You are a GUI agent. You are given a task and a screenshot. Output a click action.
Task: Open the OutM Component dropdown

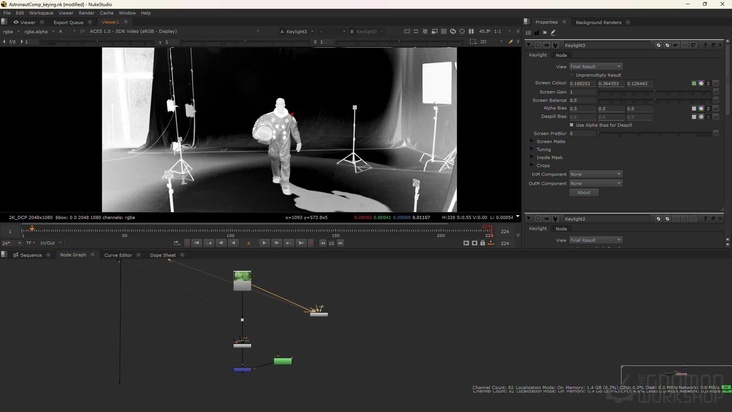point(595,183)
